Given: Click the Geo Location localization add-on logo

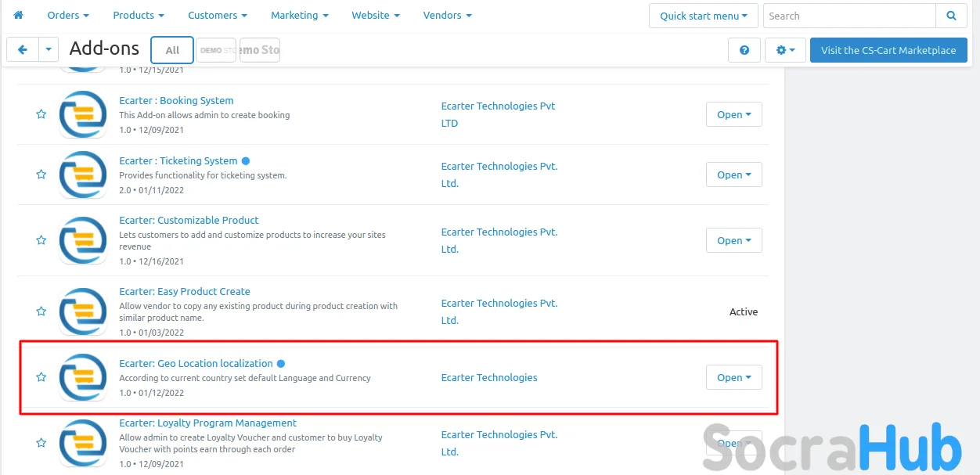Looking at the screenshot, I should [83, 377].
